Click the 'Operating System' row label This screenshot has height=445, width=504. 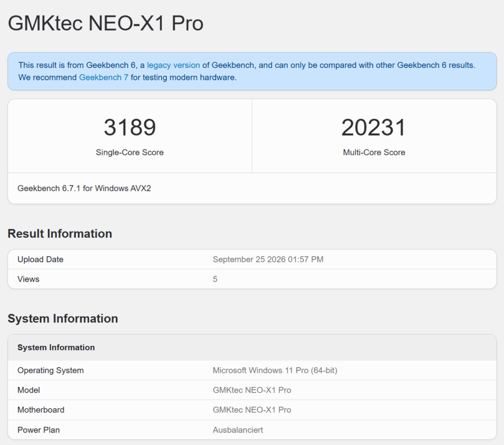click(x=50, y=370)
